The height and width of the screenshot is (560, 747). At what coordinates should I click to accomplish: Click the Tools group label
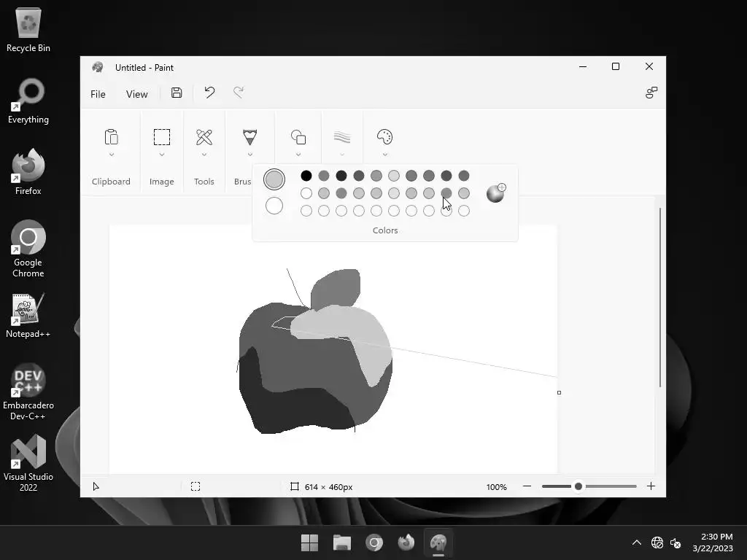(x=204, y=182)
